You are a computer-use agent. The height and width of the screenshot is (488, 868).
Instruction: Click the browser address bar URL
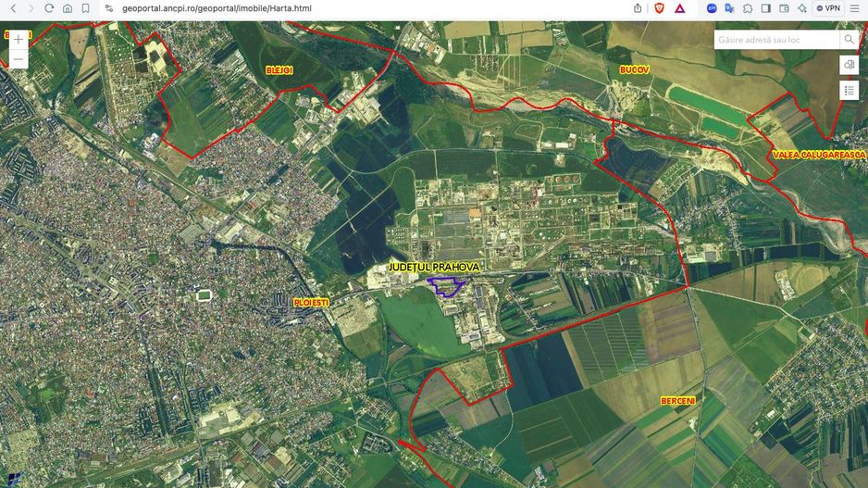(217, 8)
